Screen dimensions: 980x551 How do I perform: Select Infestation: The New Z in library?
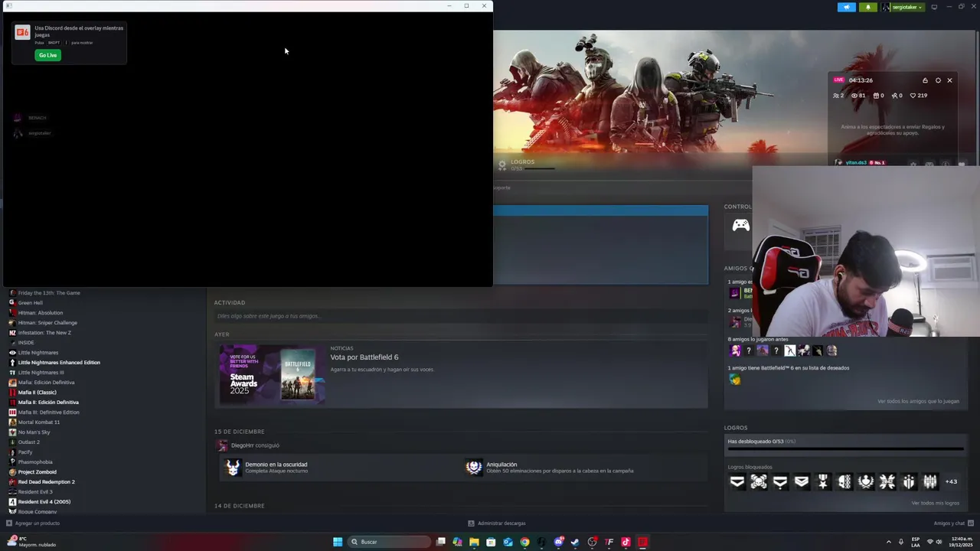tap(44, 333)
